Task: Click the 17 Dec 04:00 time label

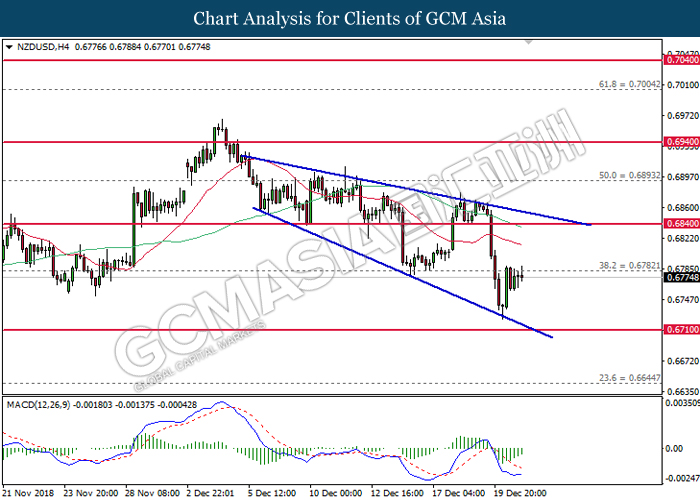Action: point(458,493)
